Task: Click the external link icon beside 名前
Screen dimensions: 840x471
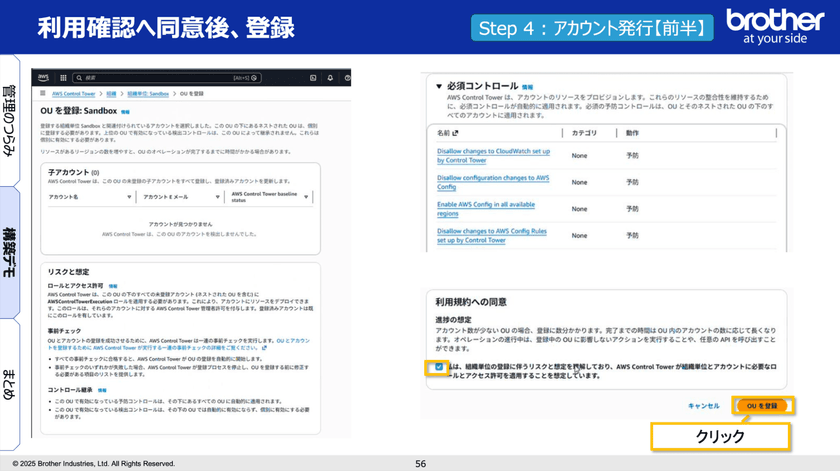Action: [455, 132]
